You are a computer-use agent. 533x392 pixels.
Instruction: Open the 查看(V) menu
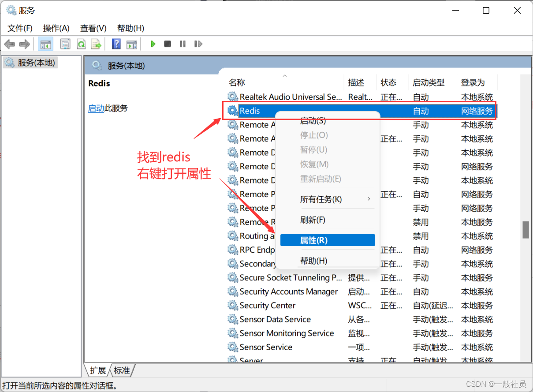(x=93, y=28)
